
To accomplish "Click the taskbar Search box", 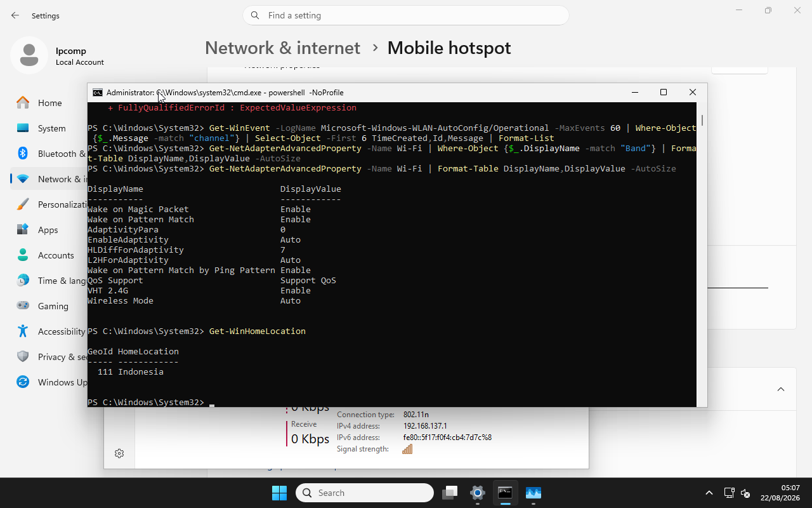I will click(x=365, y=493).
